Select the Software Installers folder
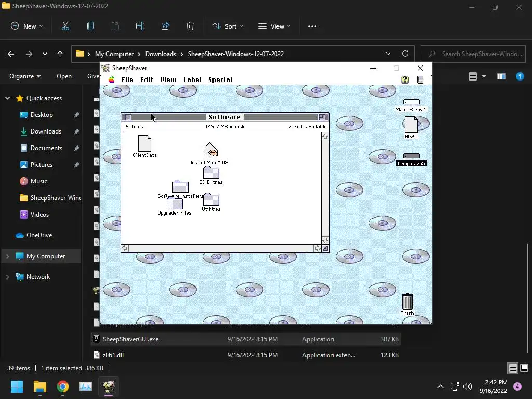The height and width of the screenshot is (399, 532). [180, 187]
